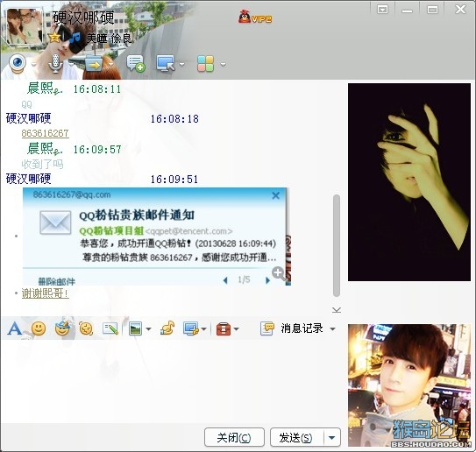The image size is (476, 452).
Task: Start remote desktop assistance icon
Action: click(166, 63)
